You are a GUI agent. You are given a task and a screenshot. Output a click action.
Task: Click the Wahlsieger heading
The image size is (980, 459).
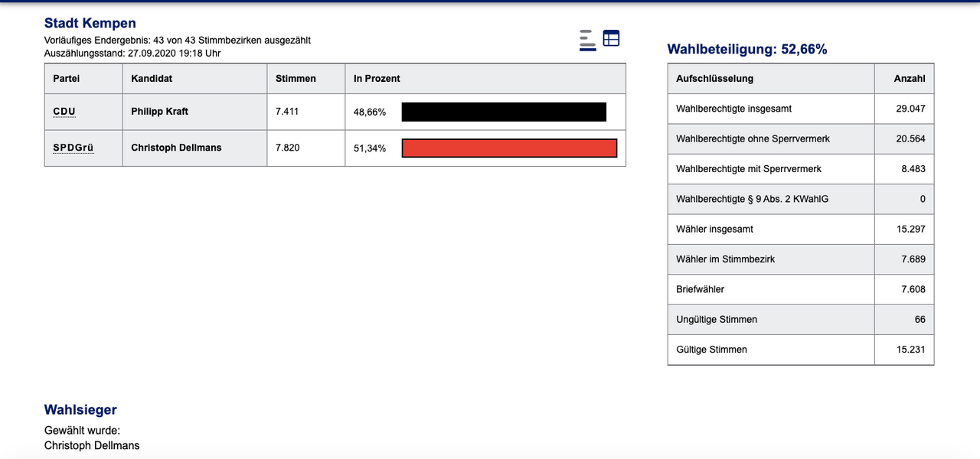point(81,411)
